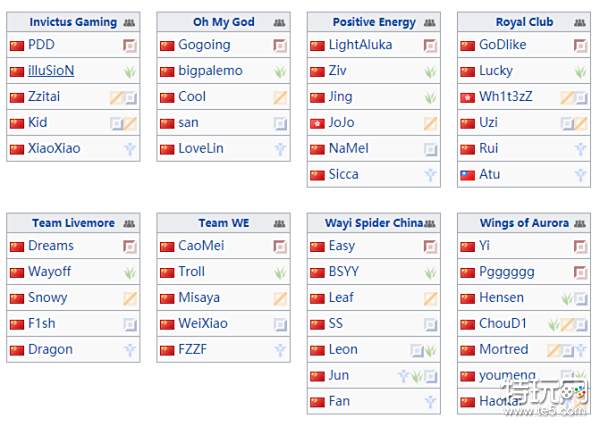Click the mid lane role icon for Cool
The width and height of the screenshot is (600, 427).
coord(280,97)
